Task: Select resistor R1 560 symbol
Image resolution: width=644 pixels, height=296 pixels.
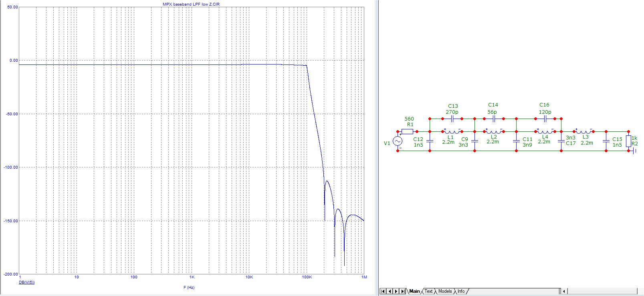Action: click(x=408, y=131)
